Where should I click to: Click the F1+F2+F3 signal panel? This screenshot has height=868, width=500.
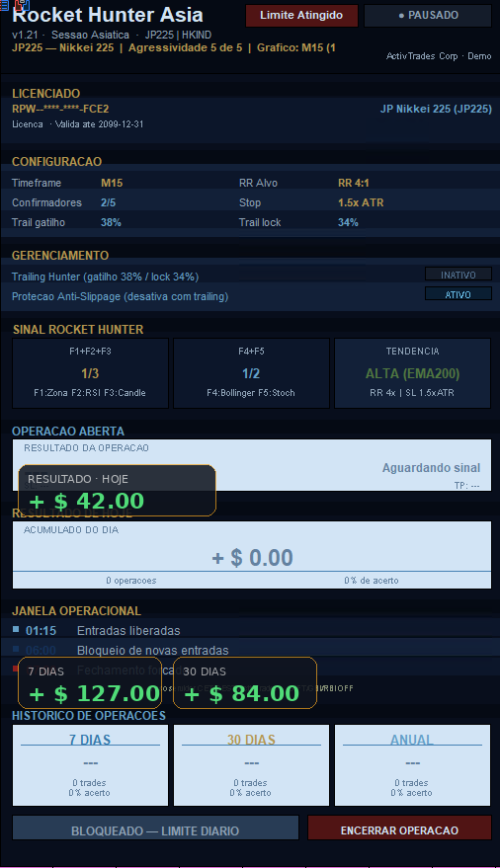(x=90, y=373)
